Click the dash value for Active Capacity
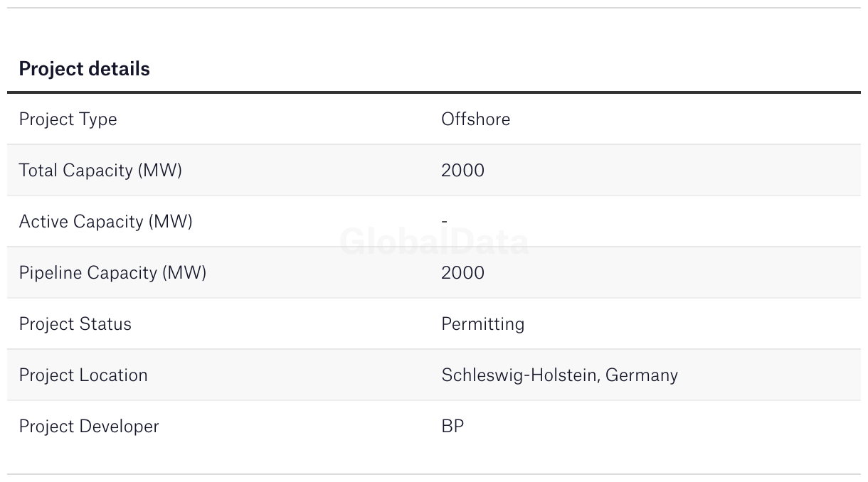868x482 pixels. tap(445, 221)
